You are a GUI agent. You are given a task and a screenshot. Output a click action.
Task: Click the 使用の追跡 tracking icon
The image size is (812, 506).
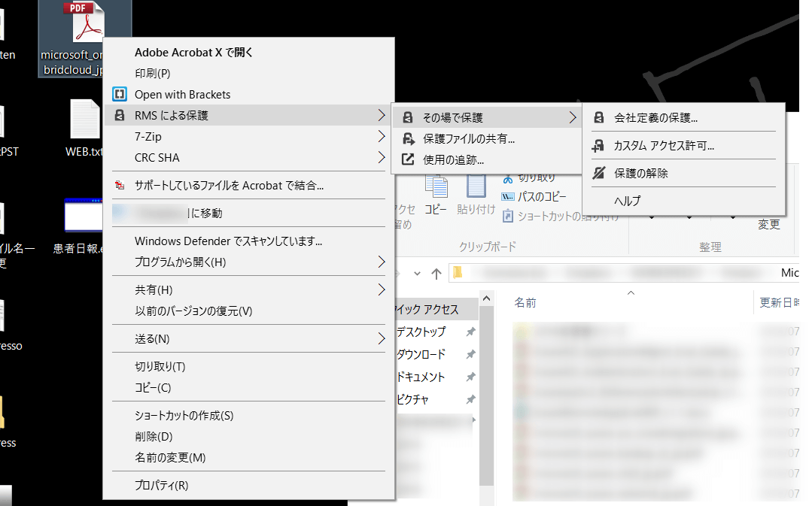point(408,159)
